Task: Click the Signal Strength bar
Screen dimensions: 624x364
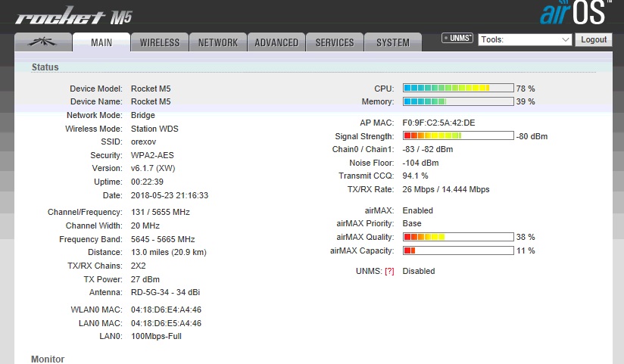Action: (x=458, y=135)
